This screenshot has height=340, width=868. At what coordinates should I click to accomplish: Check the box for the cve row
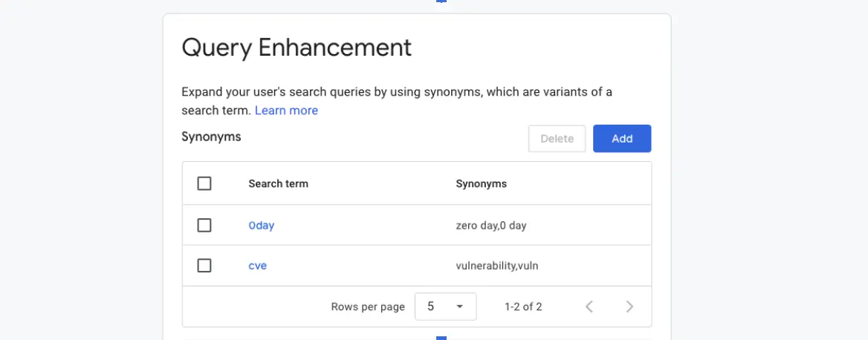pos(204,266)
